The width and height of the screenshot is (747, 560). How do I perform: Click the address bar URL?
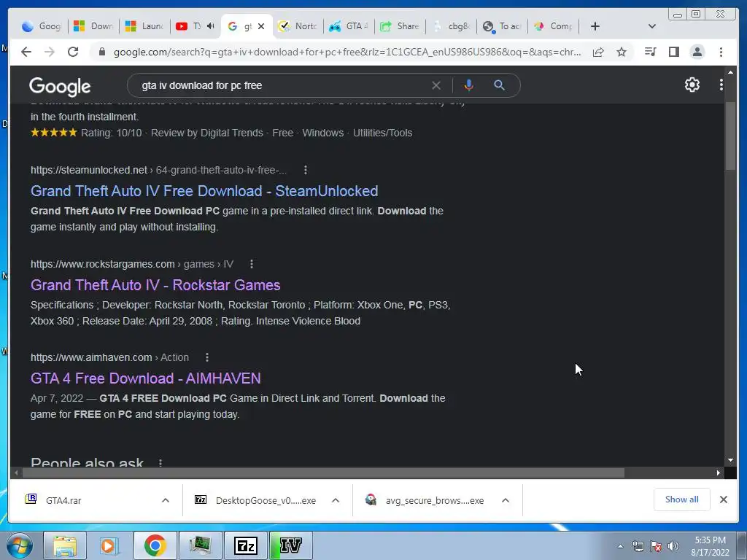tap(347, 52)
